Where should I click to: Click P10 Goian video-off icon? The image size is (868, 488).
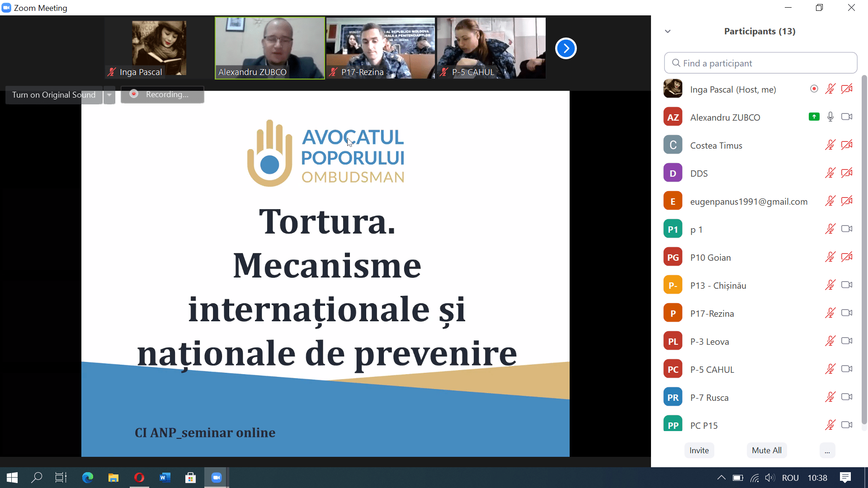(847, 257)
